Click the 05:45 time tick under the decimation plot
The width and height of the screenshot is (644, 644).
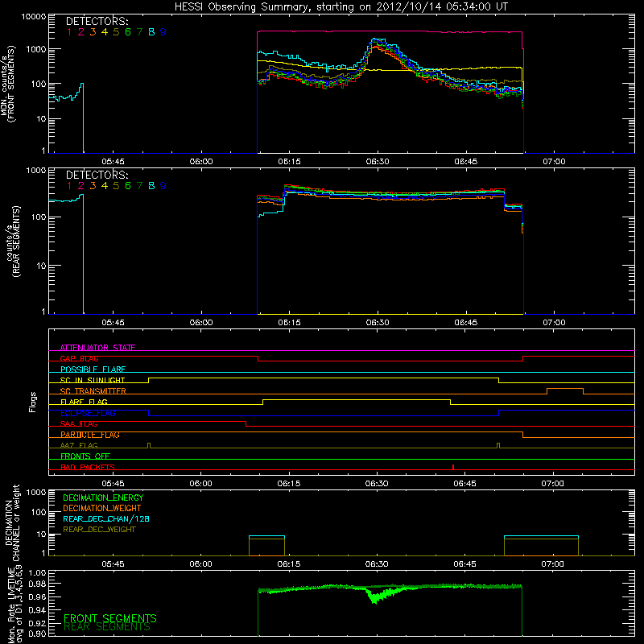coord(113,564)
